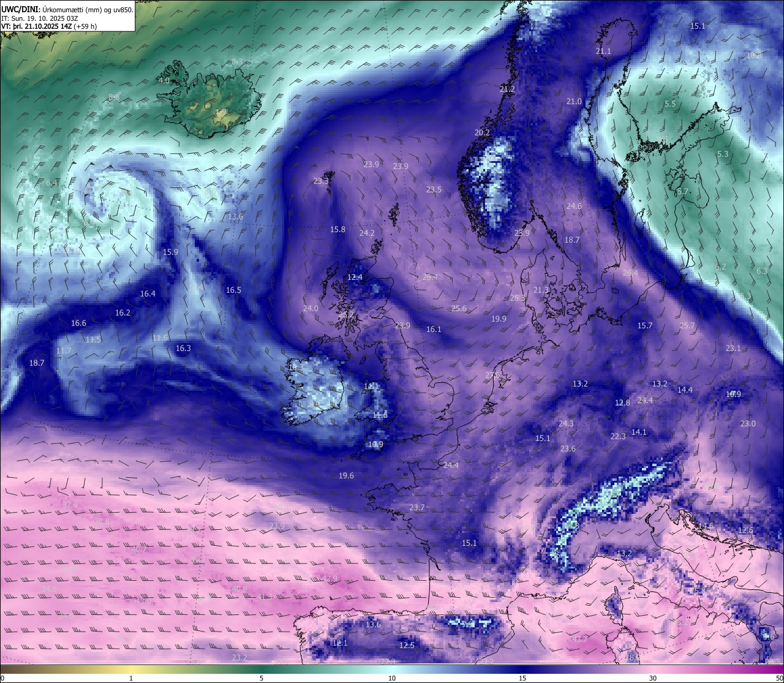784x683 pixels.
Task: Click the 19.9 value west of Denmark
Action: (499, 319)
